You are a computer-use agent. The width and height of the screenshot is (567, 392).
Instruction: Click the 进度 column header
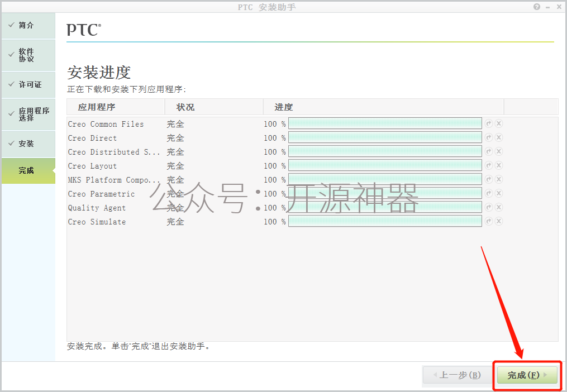(x=383, y=107)
